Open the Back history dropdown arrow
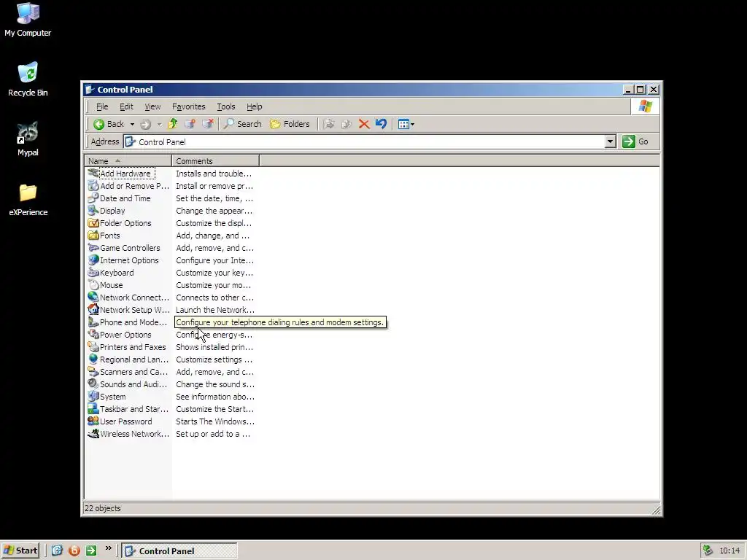 pyautogui.click(x=132, y=124)
